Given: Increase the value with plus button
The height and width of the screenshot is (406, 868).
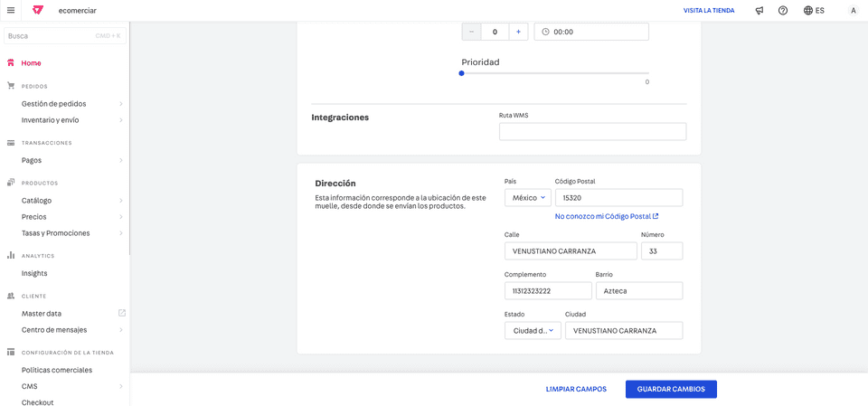Looking at the screenshot, I should [x=518, y=32].
